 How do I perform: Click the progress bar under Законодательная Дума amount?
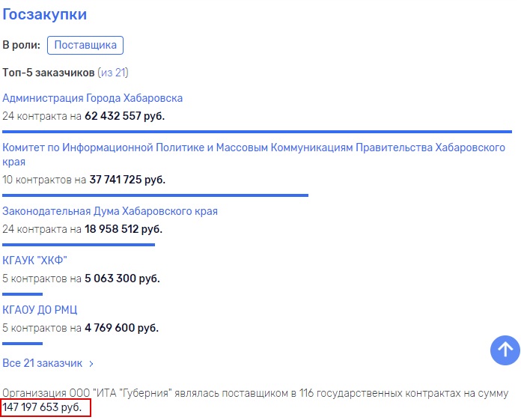click(x=79, y=245)
